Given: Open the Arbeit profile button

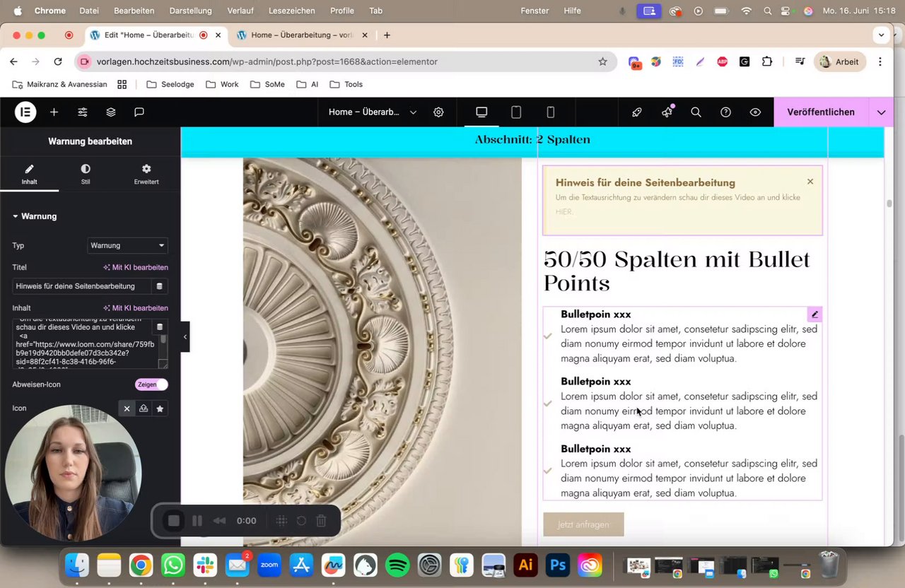Looking at the screenshot, I should coord(839,61).
